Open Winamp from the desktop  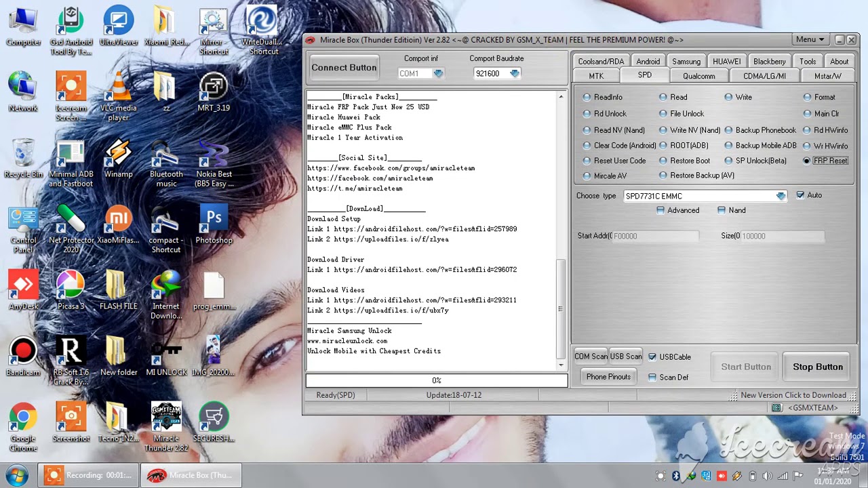coord(118,158)
